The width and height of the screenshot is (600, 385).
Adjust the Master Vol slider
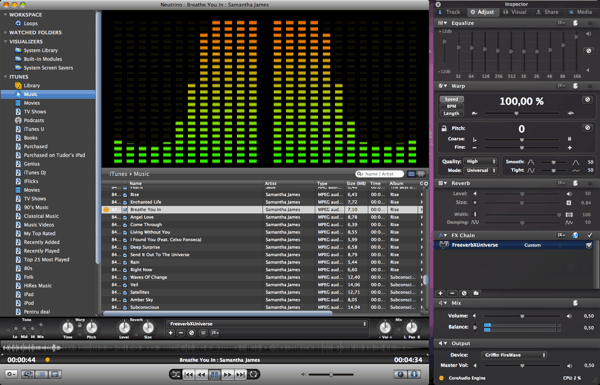pos(522,366)
